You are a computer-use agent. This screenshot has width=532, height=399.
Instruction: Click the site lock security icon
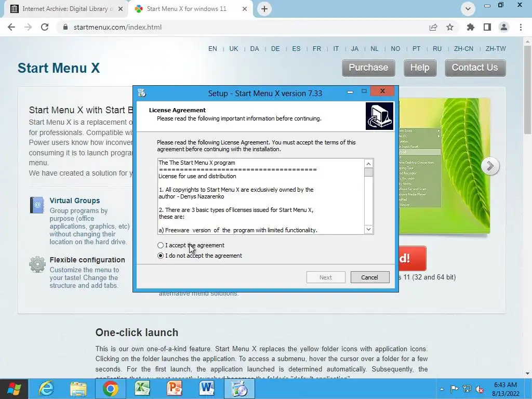click(x=65, y=27)
